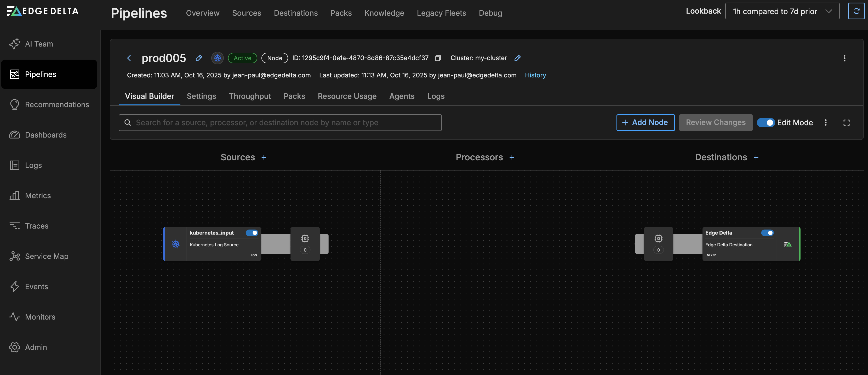868x375 pixels.
Task: Go back using the left chevron arrow
Action: click(129, 58)
